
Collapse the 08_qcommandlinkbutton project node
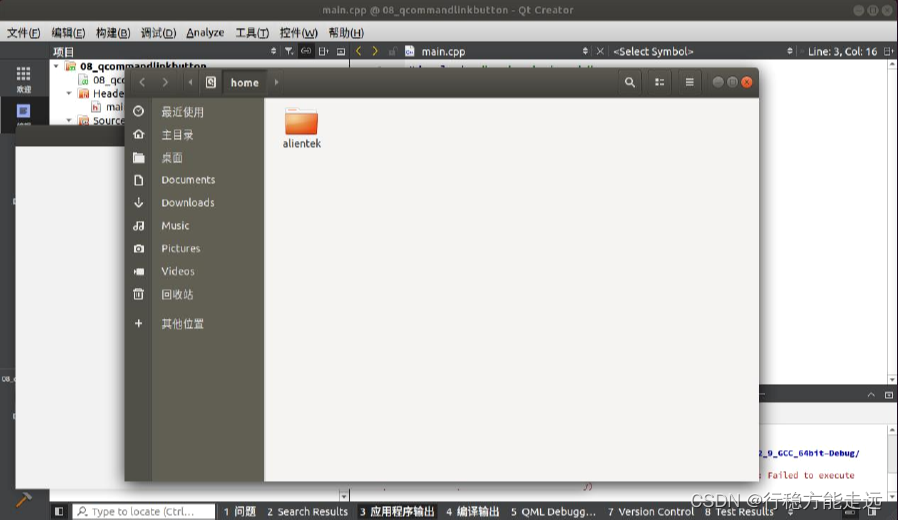[56, 66]
